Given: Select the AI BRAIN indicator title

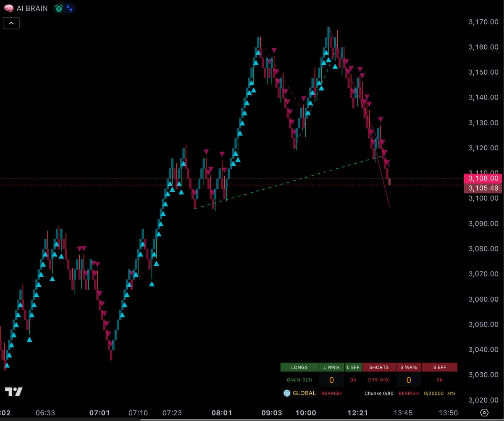Looking at the screenshot, I should point(32,8).
